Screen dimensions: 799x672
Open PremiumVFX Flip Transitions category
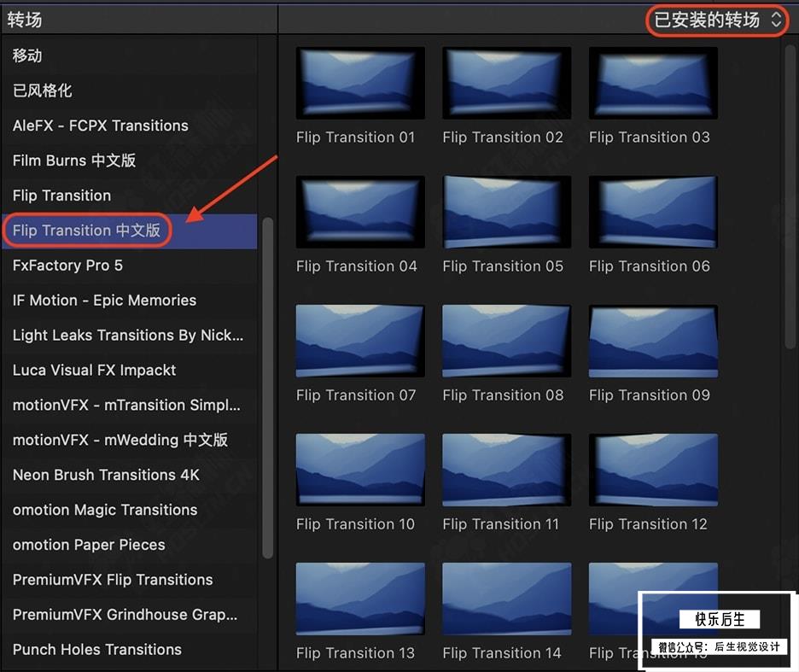130,580
